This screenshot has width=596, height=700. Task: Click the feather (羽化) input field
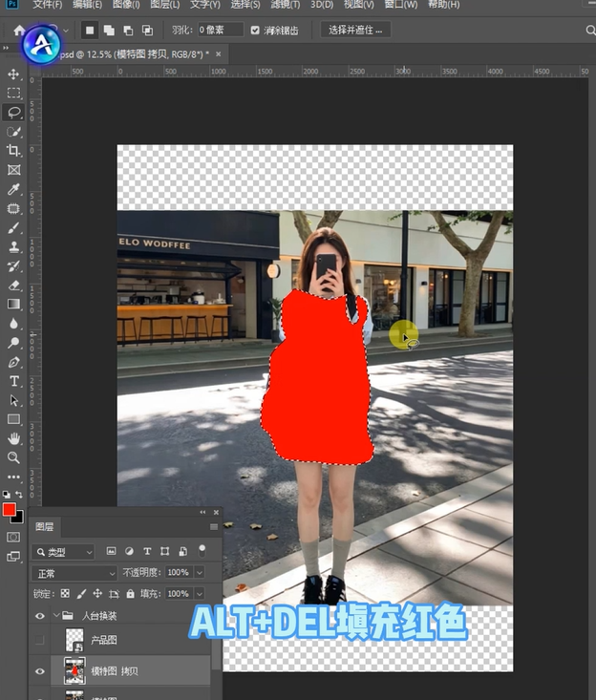pos(220,31)
